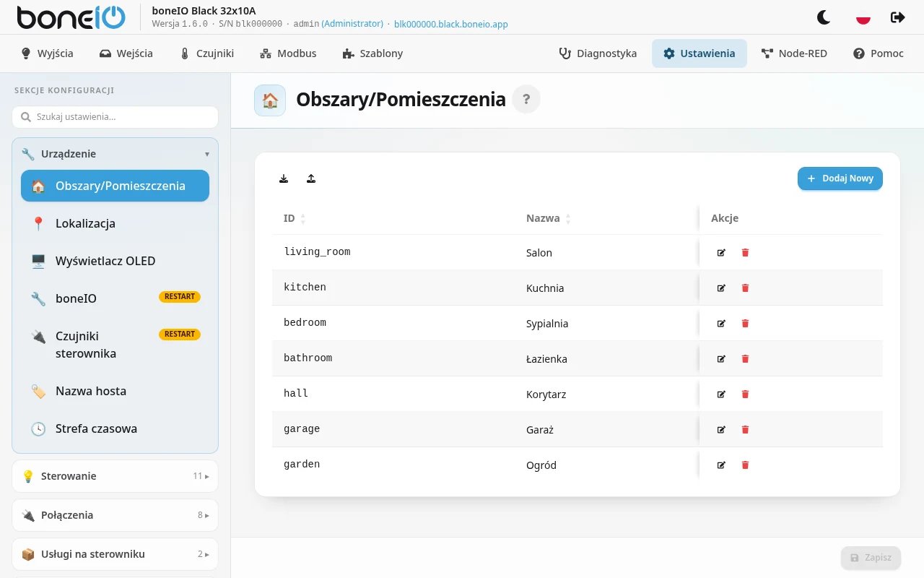Expand the Sterowanie section
This screenshot has width=924, height=578.
pyautogui.click(x=115, y=476)
